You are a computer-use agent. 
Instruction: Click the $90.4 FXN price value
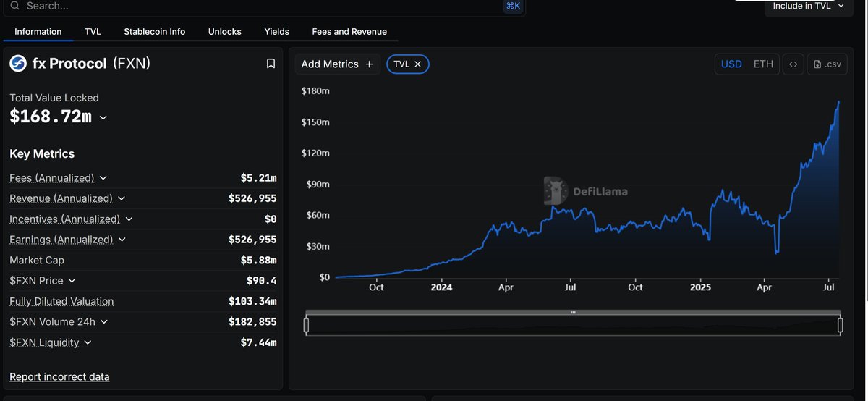261,281
